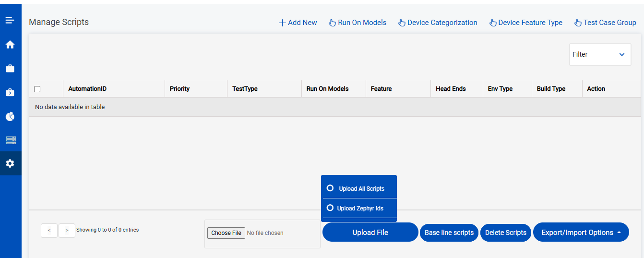The height and width of the screenshot is (258, 644).
Task: Click the server rack icon in sidebar
Action: (10, 140)
